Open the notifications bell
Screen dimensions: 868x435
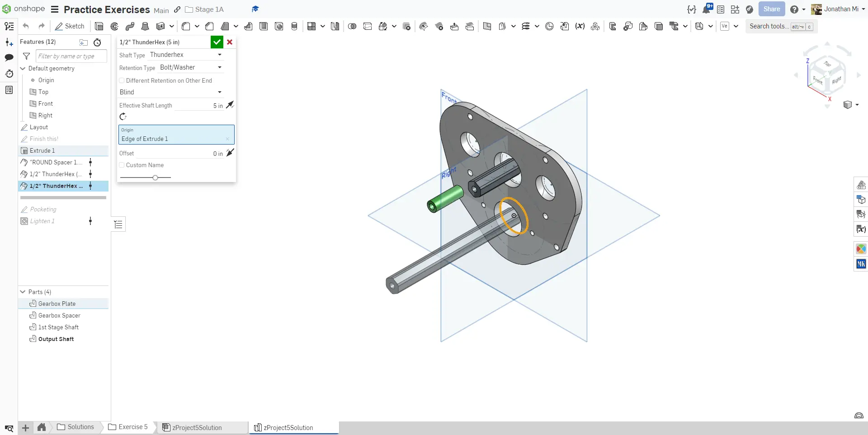706,9
